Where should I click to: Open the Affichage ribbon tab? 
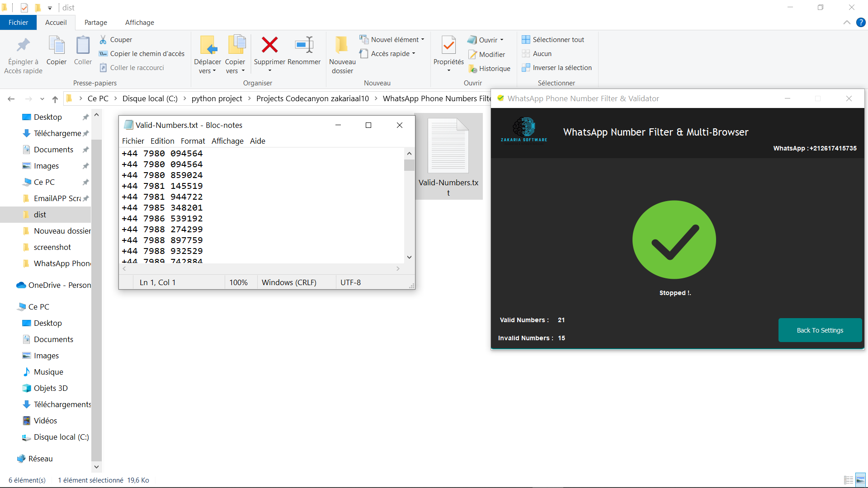pos(139,23)
